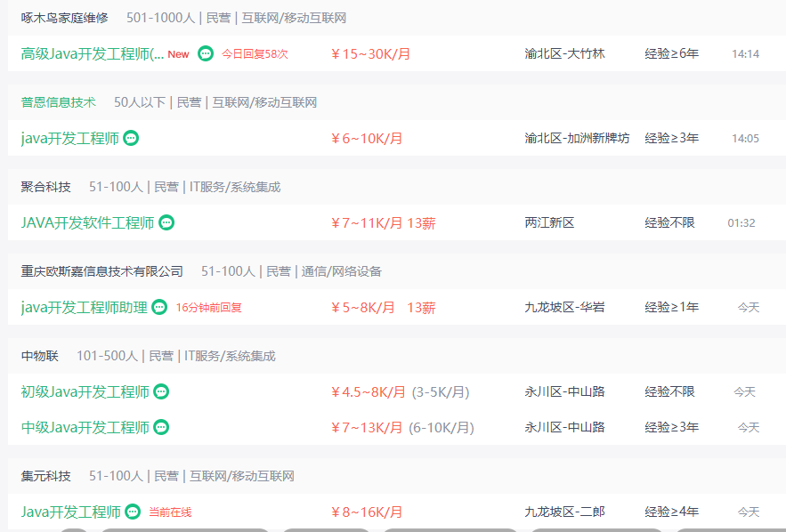Open 中物联 company page

click(39, 356)
